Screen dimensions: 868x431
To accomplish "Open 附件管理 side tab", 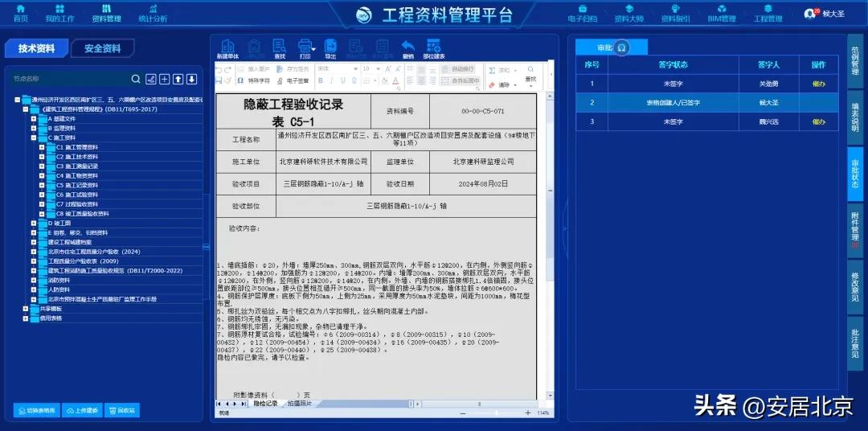I will click(x=854, y=230).
